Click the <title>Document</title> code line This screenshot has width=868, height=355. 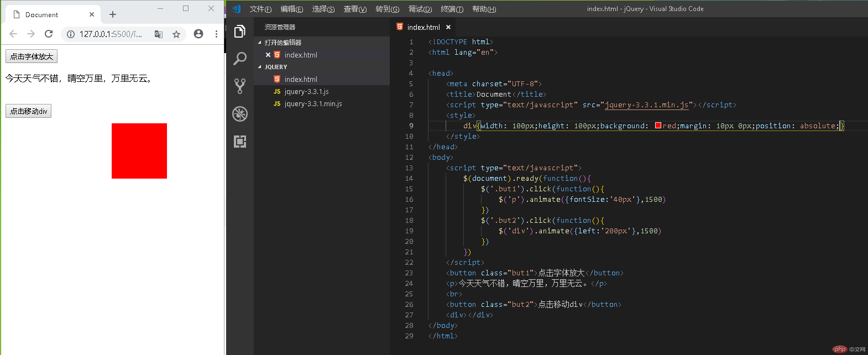[x=496, y=94]
